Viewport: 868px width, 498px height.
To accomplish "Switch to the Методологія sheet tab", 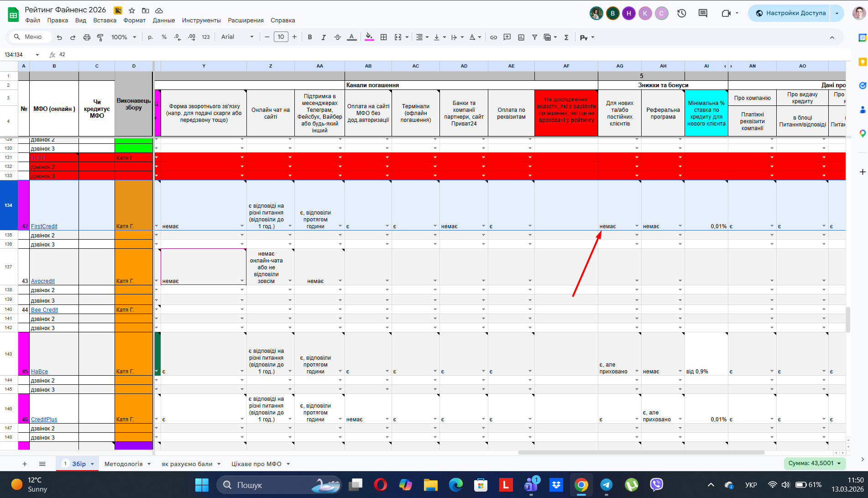I will click(x=123, y=464).
